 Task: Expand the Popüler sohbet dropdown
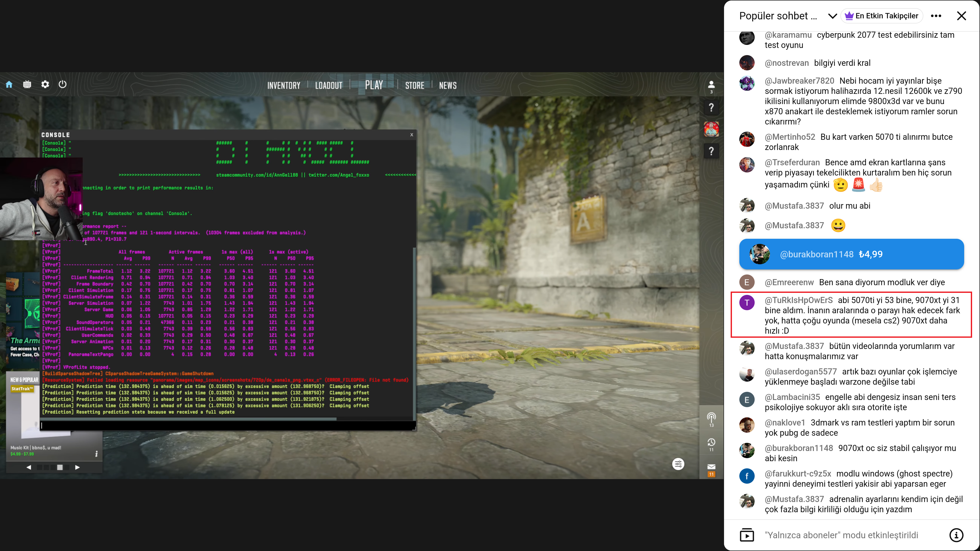point(832,16)
